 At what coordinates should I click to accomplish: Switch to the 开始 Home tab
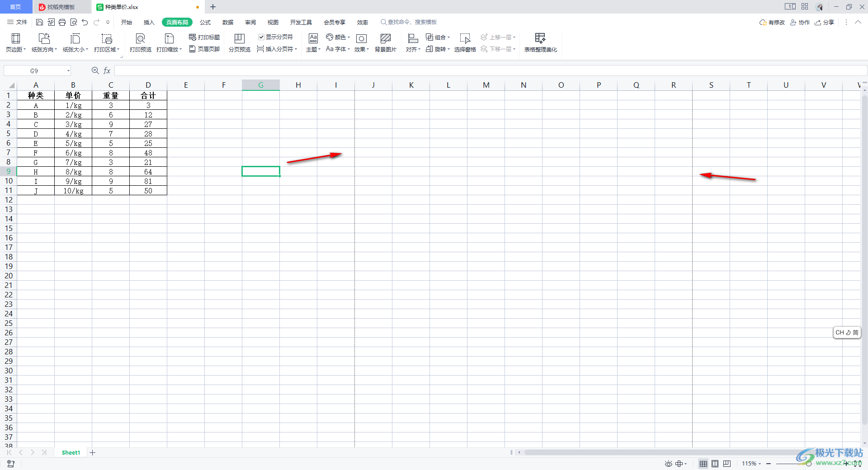tap(127, 22)
